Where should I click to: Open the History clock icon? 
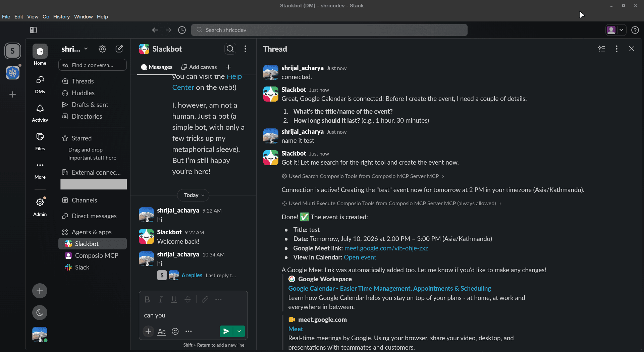click(182, 30)
